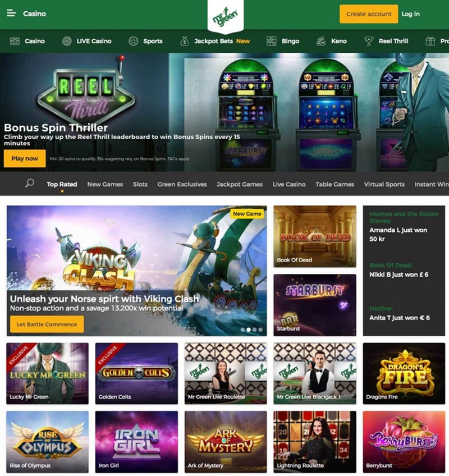Open the Green Exclusives tab

pyautogui.click(x=182, y=184)
